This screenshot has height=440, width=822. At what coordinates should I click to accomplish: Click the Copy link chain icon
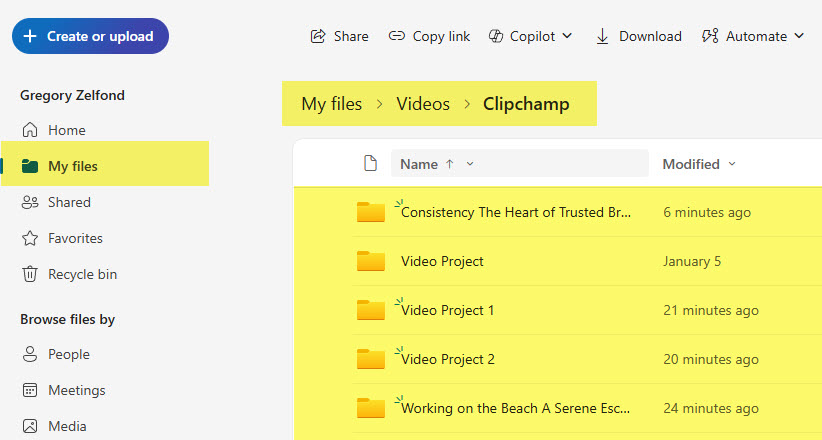point(396,36)
